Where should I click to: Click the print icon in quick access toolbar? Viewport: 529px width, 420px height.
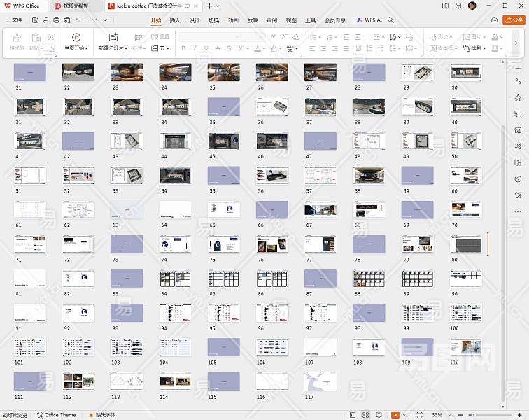click(56, 20)
